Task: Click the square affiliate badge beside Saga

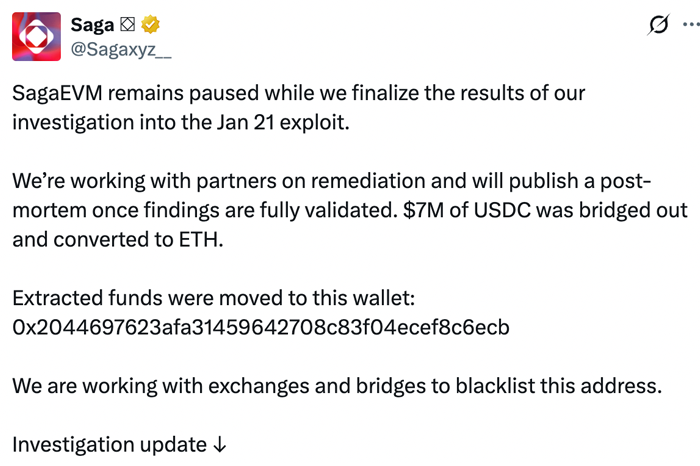Action: (128, 24)
